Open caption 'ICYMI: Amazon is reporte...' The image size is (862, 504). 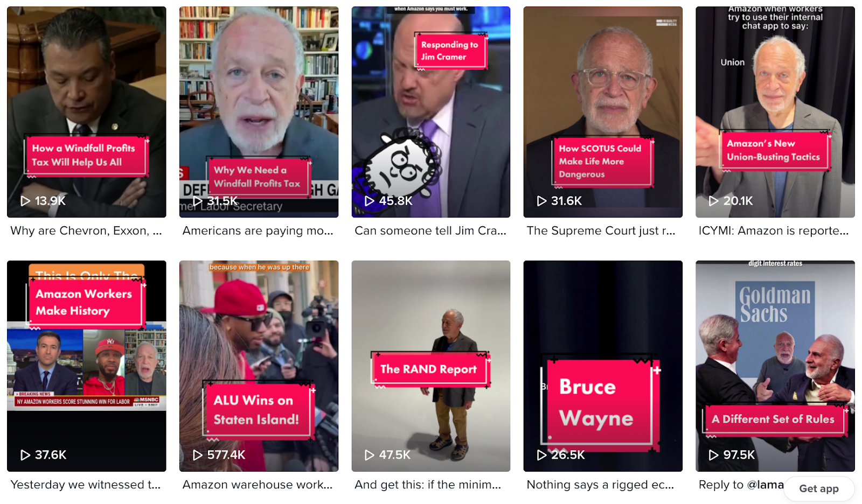pos(774,230)
